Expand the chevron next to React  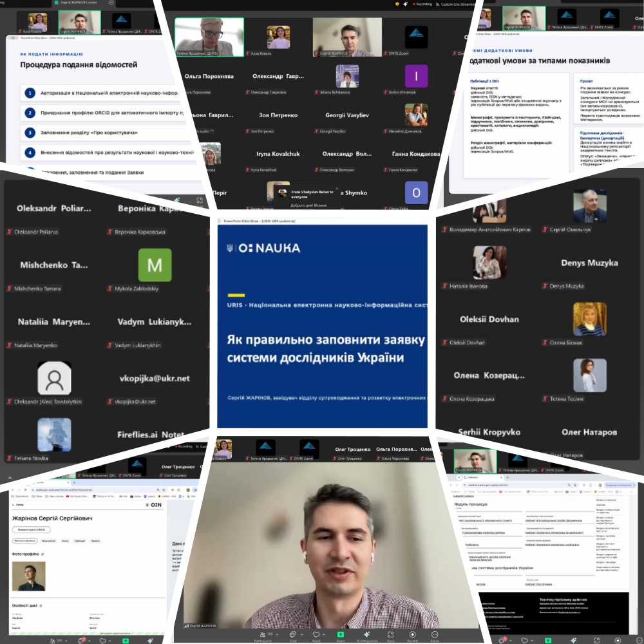click(x=324, y=634)
